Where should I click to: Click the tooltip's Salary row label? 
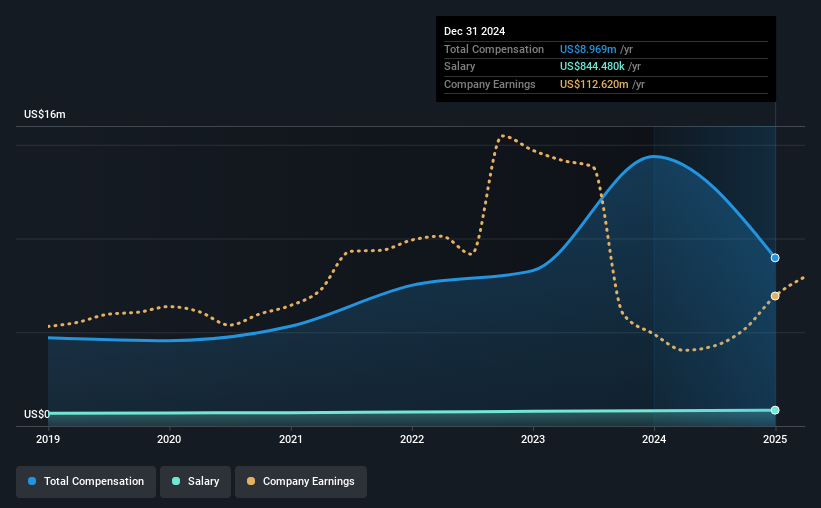(460, 67)
